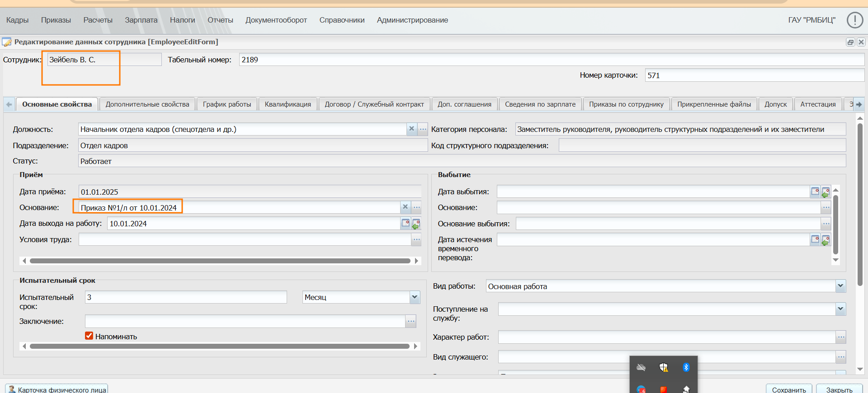Click Bluetooth icon in system tray
The width and height of the screenshot is (868, 393).
[686, 367]
